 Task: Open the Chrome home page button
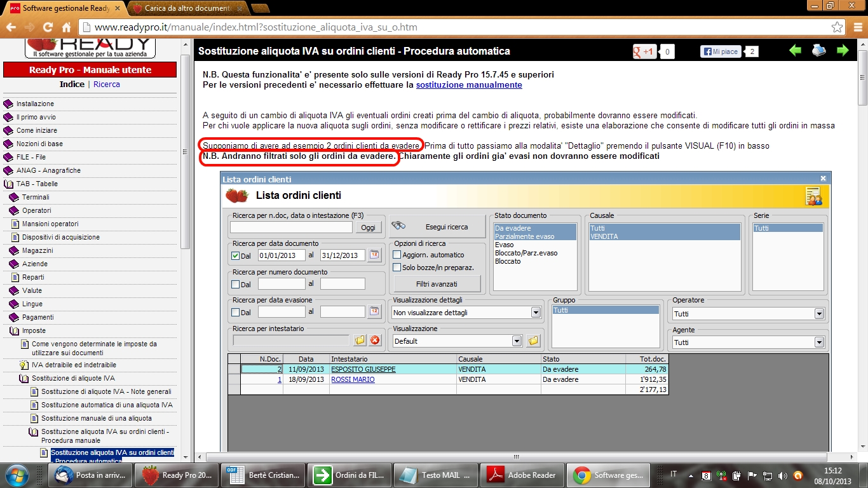pos(66,28)
